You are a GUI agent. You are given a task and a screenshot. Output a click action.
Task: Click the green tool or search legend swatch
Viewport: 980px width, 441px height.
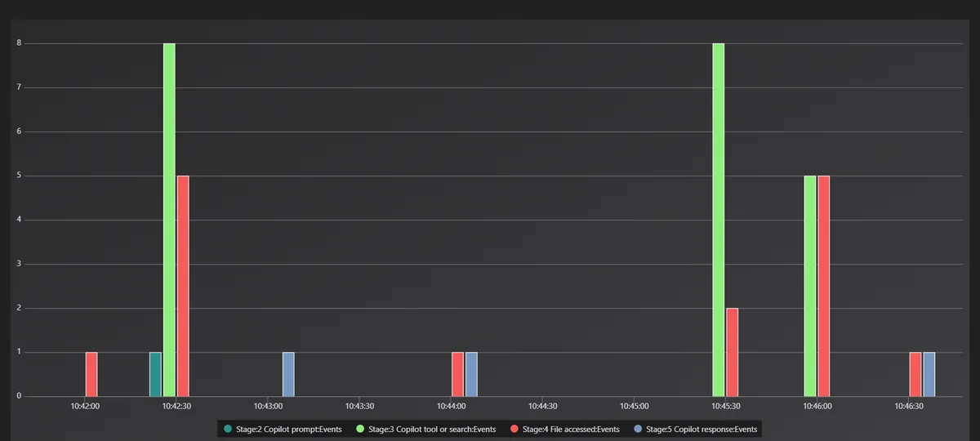[x=361, y=429]
